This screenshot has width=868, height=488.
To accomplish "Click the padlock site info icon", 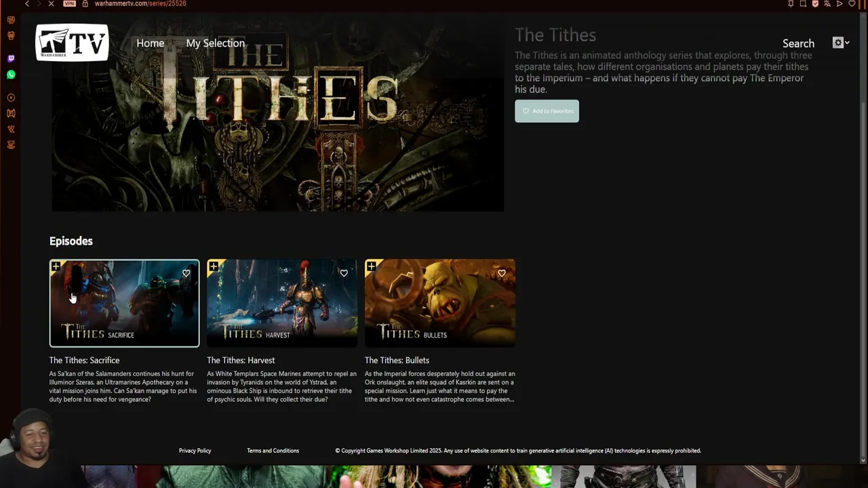I will coord(85,3).
